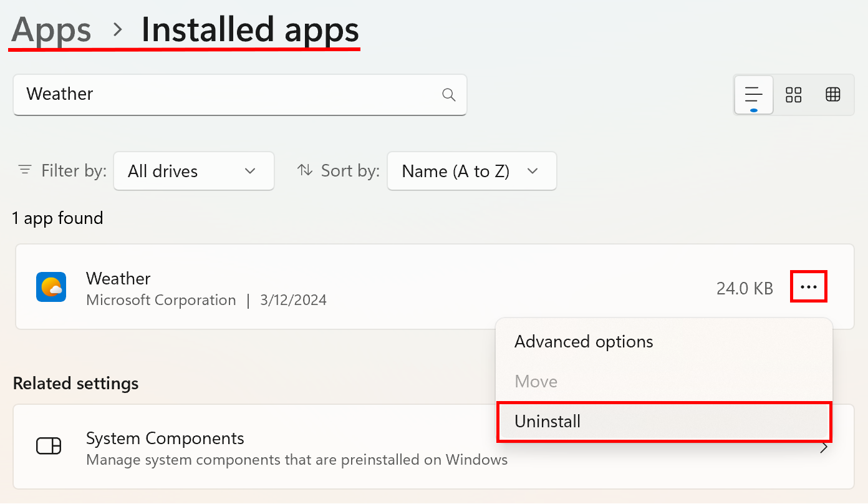Click the System Components panel icon
Screen dimensions: 868x504
49,447
